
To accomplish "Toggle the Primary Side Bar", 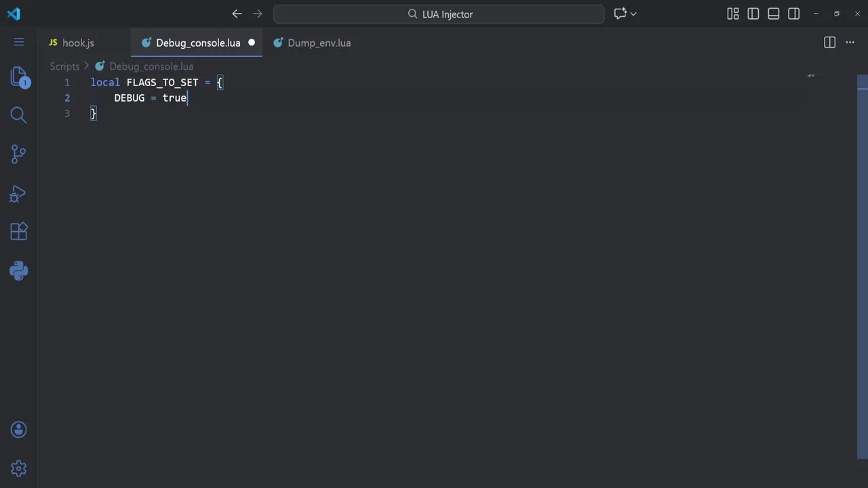I will click(x=753, y=14).
